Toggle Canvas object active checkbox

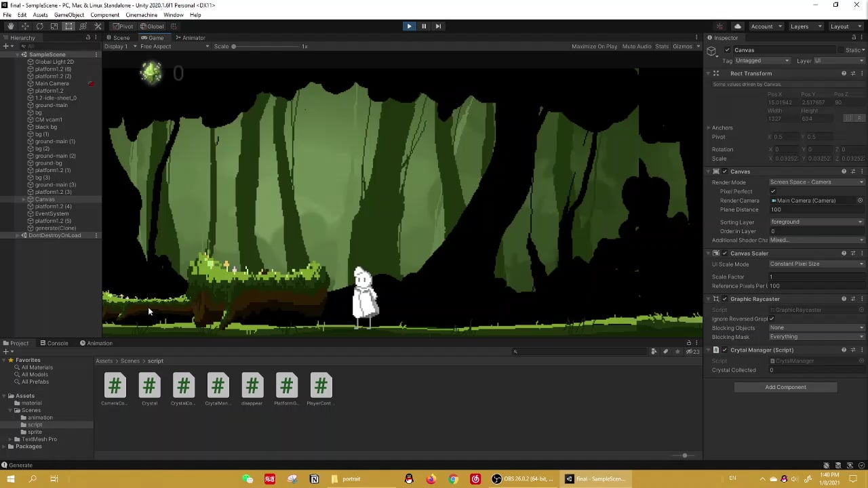[728, 50]
